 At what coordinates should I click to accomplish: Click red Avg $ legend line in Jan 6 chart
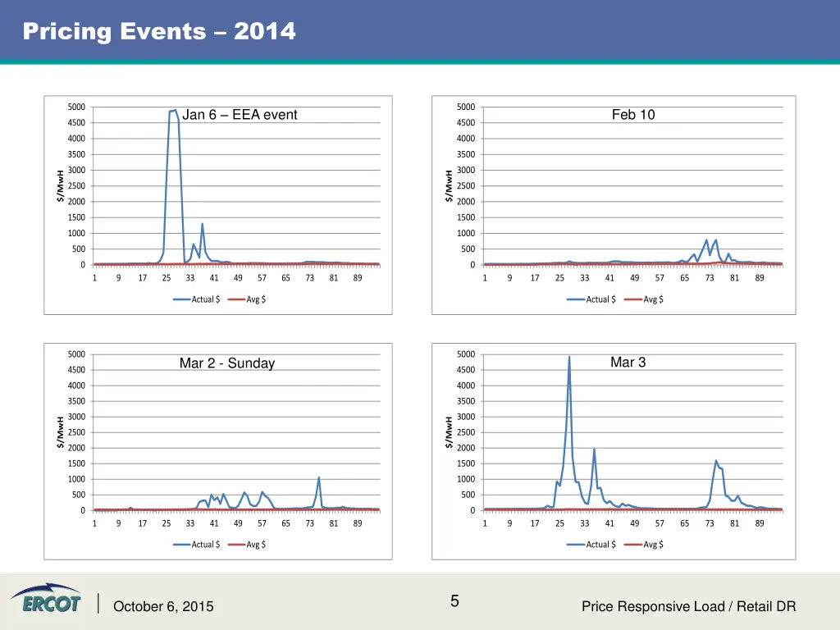236,299
